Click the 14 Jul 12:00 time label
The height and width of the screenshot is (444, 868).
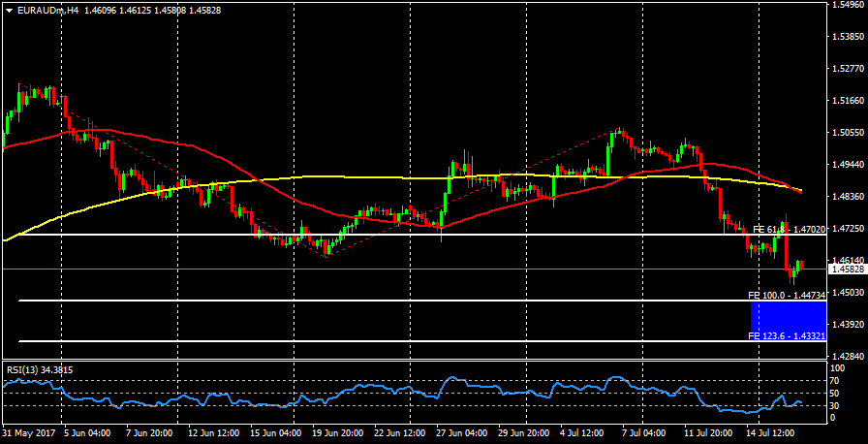point(769,432)
